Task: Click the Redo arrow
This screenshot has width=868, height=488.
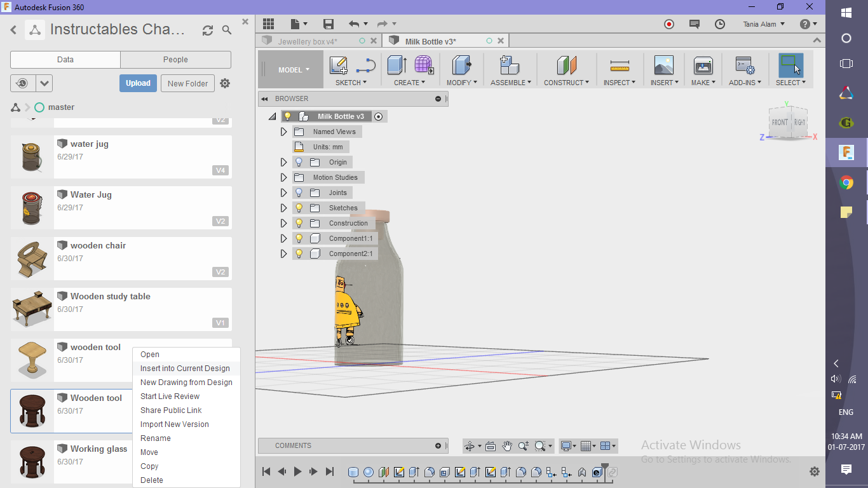Action: click(382, 24)
